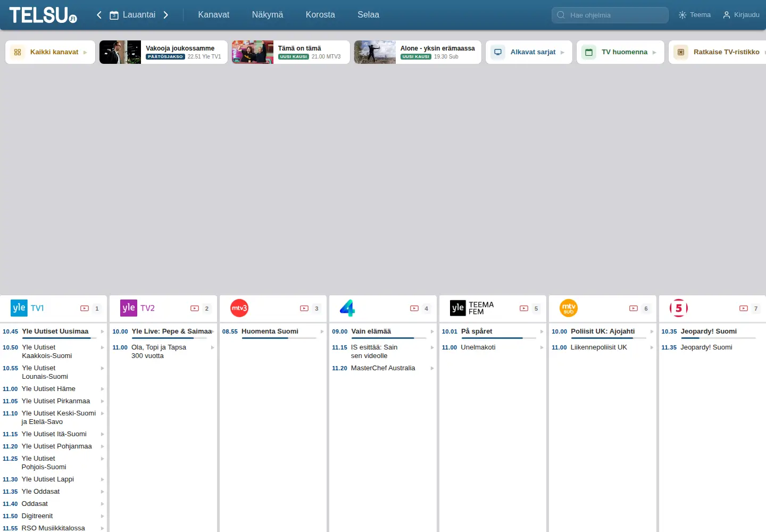Open Jeopardy! Suomi at 11.35
Viewport: 766px width, 532px height.
pyautogui.click(x=706, y=347)
